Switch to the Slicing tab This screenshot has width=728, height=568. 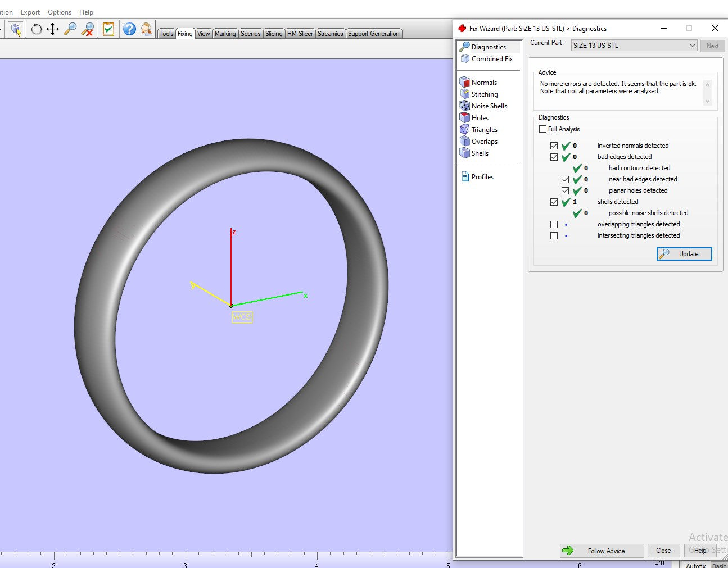[274, 34]
